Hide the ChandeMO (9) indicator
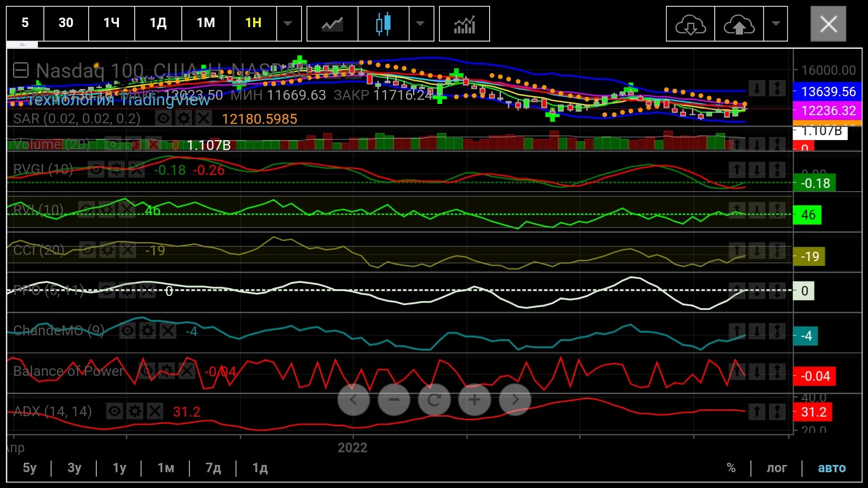 click(x=127, y=331)
